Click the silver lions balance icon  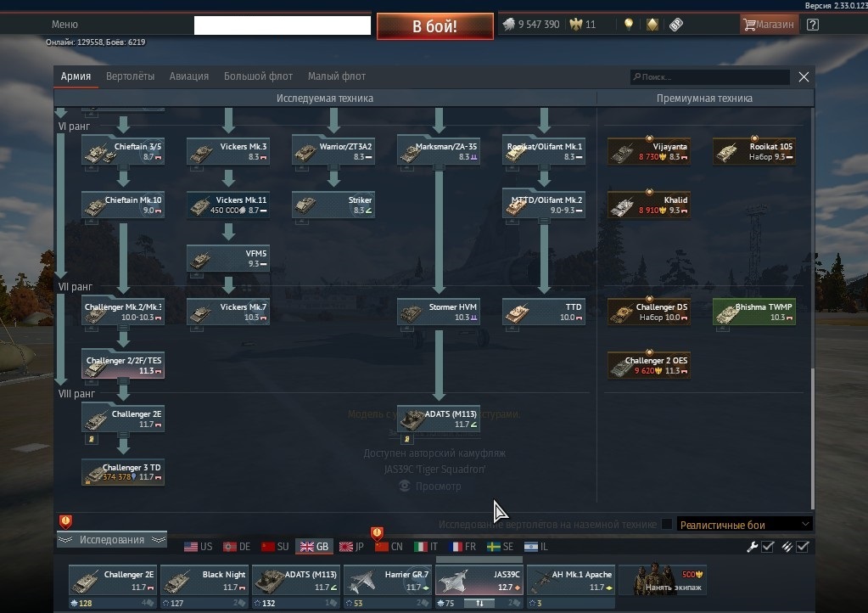pos(509,25)
